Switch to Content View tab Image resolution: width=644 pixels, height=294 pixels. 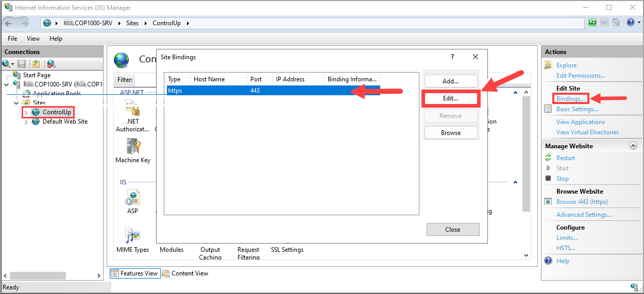(x=185, y=273)
